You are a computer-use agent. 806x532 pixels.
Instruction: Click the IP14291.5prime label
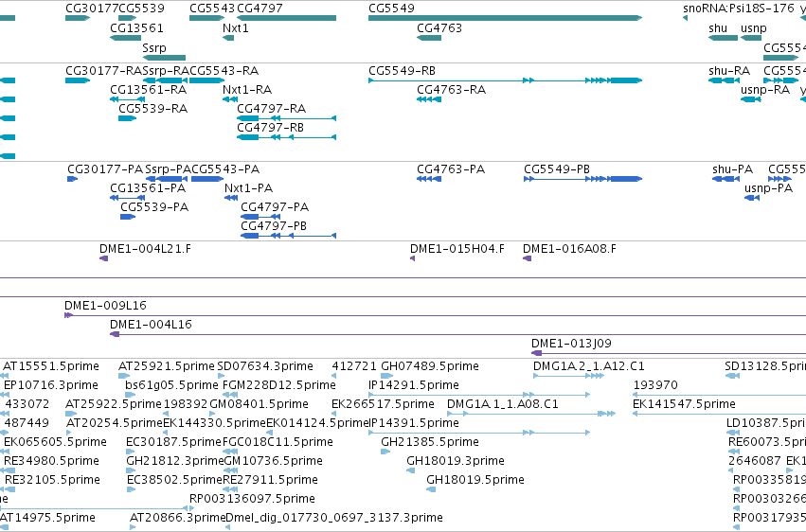[x=413, y=385]
